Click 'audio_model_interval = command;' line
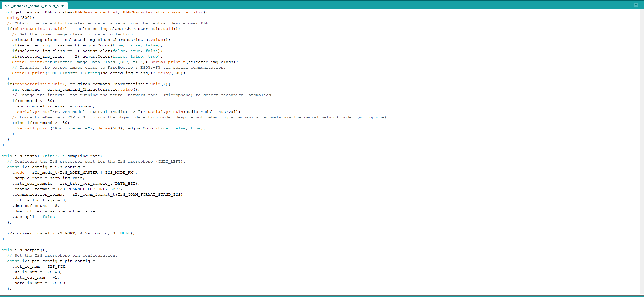The height and width of the screenshot is (297, 644). pos(56,106)
